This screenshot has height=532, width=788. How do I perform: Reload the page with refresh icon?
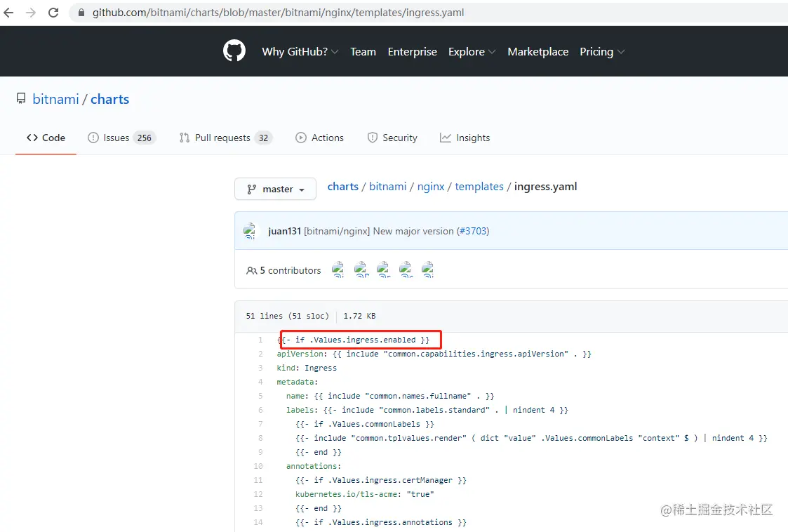tap(53, 13)
